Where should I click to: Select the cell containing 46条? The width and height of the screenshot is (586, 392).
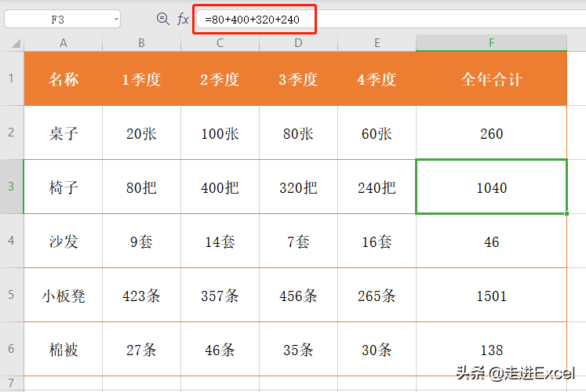click(220, 350)
